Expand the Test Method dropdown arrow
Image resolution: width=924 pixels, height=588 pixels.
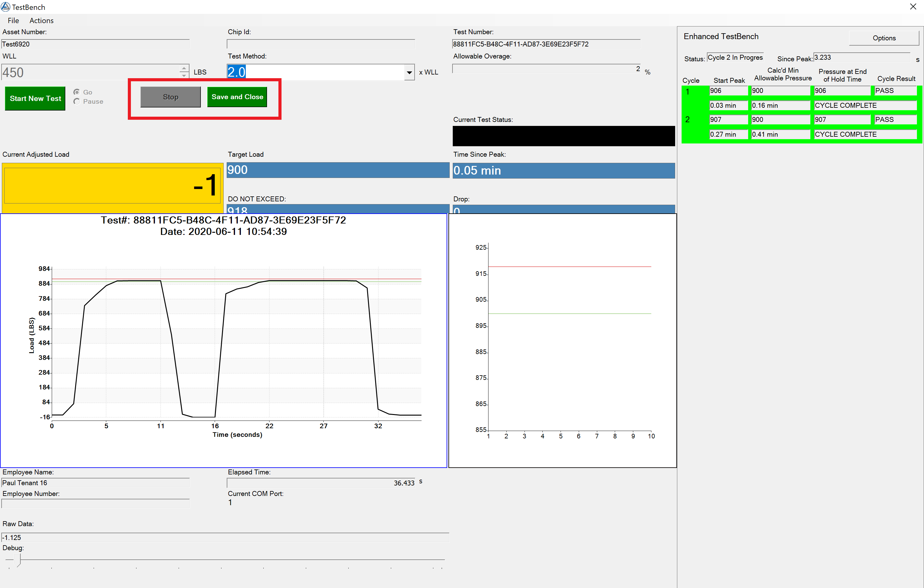pos(409,72)
